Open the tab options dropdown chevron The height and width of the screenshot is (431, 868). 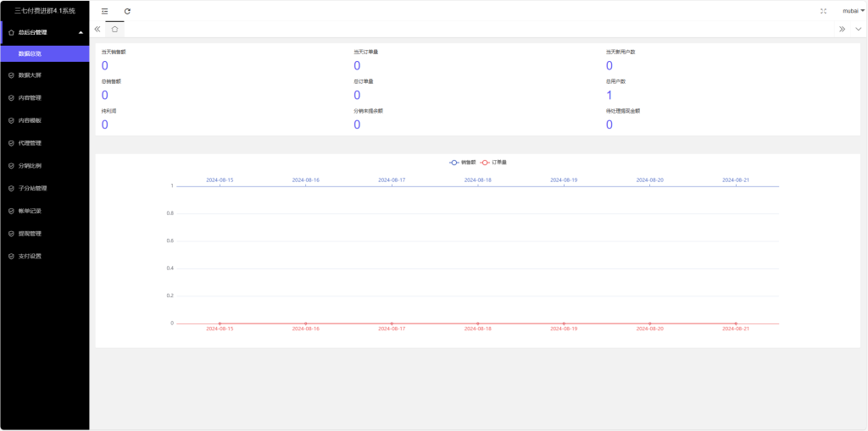pos(858,29)
